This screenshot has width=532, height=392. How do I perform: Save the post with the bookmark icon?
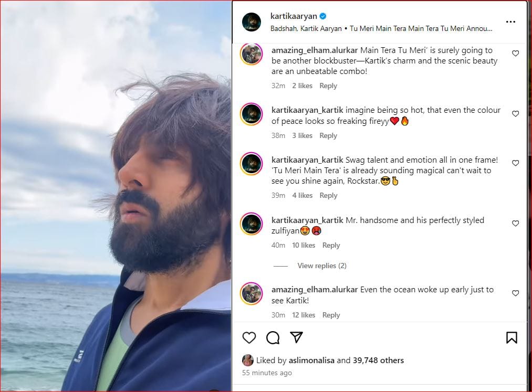(512, 337)
